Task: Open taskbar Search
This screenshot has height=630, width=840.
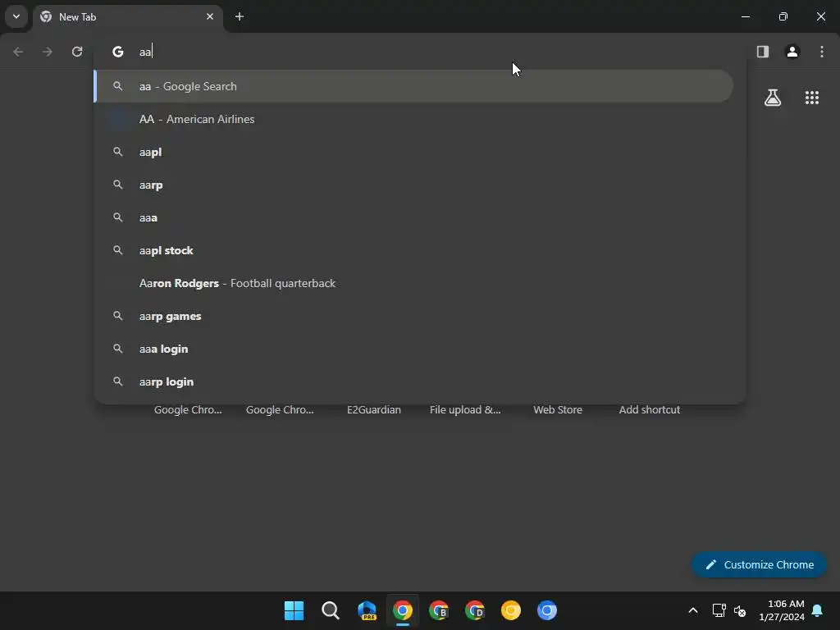Action: 331,610
